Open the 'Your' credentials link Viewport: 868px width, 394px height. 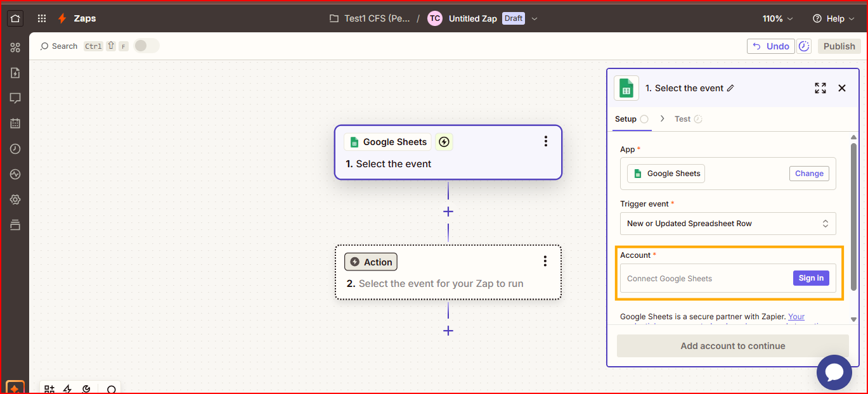796,316
